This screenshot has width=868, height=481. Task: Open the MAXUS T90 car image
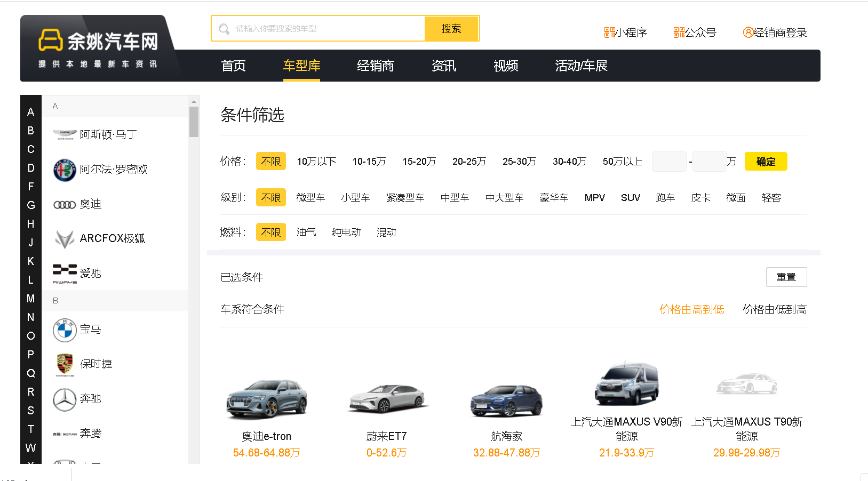coord(746,384)
